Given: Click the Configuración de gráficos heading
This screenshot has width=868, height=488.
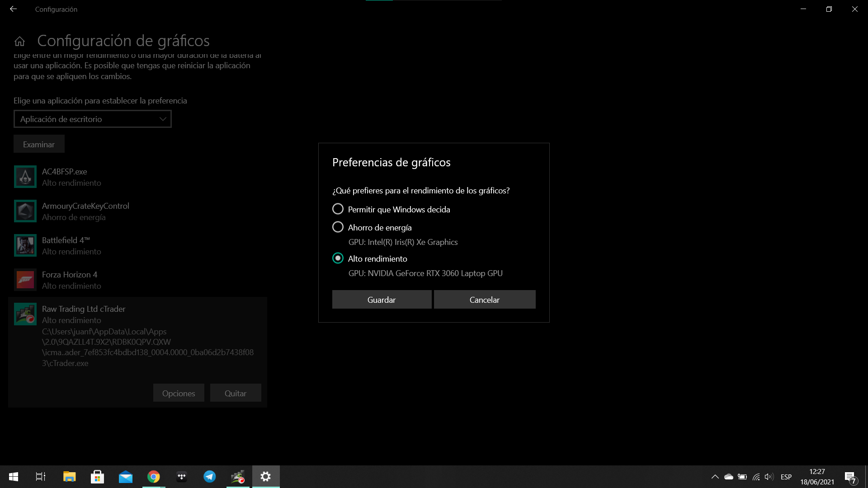Looking at the screenshot, I should pos(123,41).
